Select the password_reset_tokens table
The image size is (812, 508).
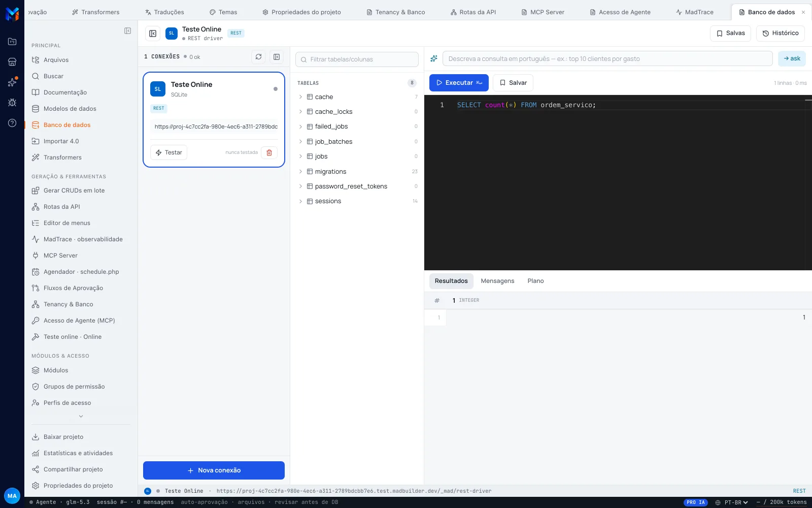[x=358, y=186]
